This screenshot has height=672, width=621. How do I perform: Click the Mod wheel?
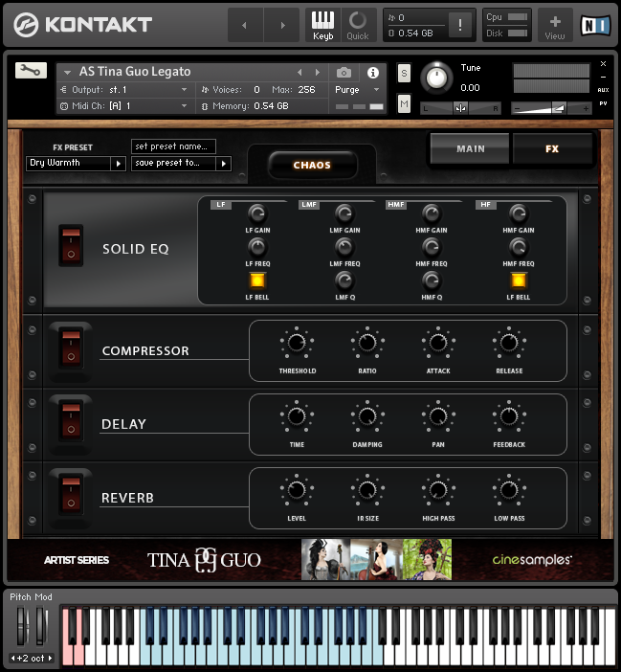pyautogui.click(x=41, y=626)
